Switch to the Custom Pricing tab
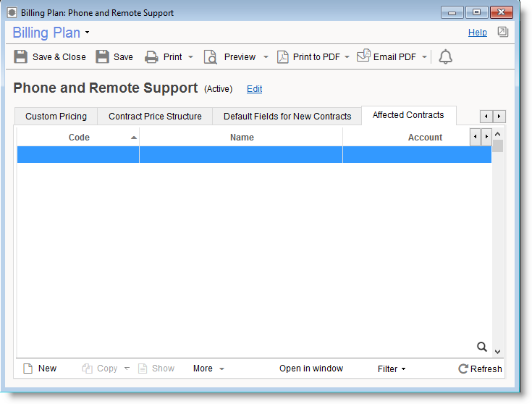532x404 pixels. click(x=56, y=116)
